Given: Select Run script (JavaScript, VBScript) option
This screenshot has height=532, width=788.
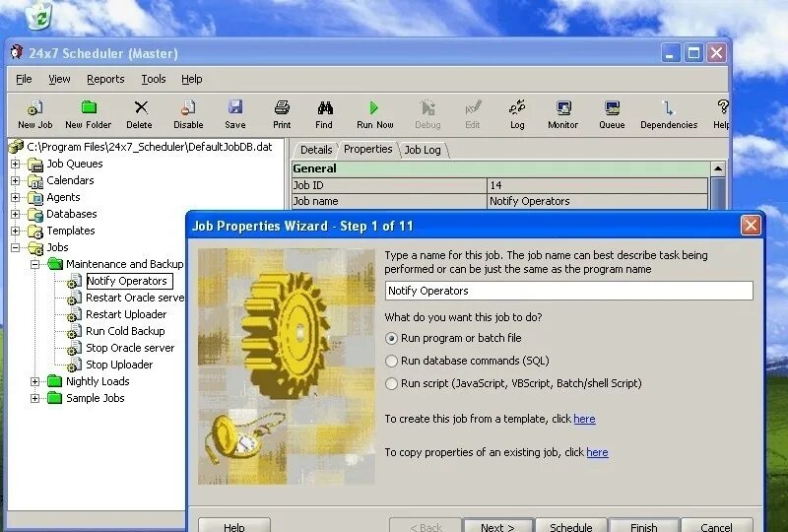Looking at the screenshot, I should 391,383.
